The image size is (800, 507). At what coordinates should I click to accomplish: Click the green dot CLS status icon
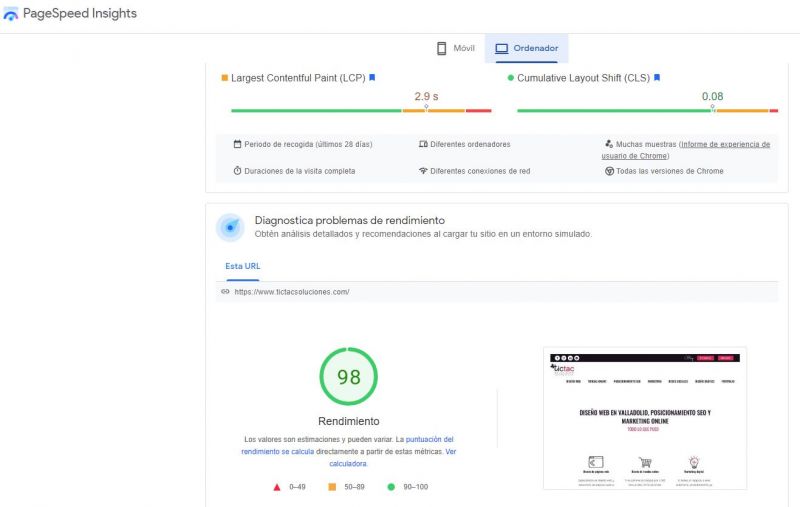click(510, 78)
